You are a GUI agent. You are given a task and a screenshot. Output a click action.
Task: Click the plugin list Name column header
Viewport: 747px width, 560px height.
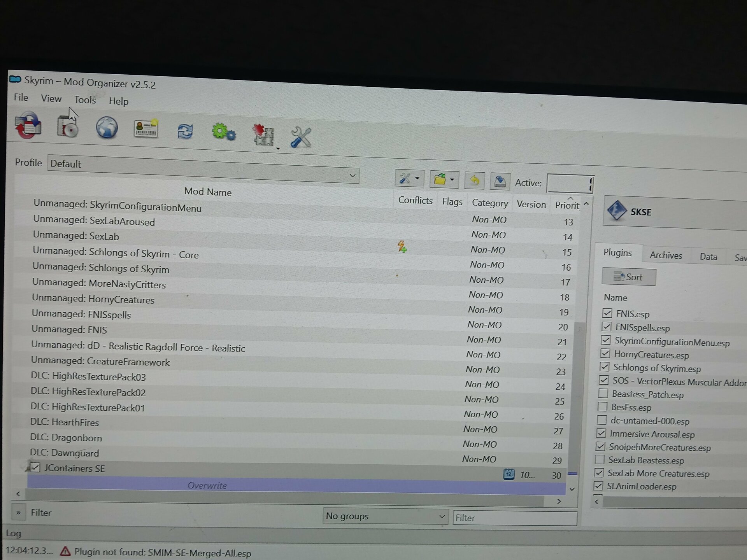click(615, 297)
